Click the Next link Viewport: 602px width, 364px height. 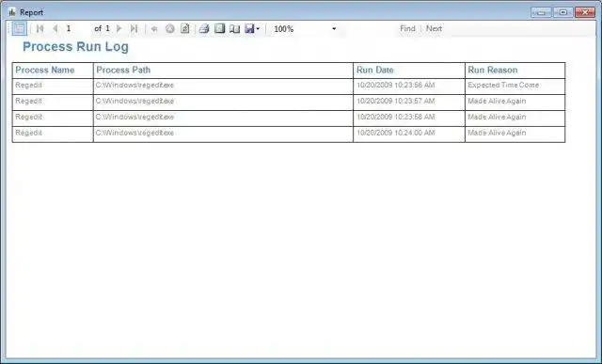pyautogui.click(x=434, y=28)
